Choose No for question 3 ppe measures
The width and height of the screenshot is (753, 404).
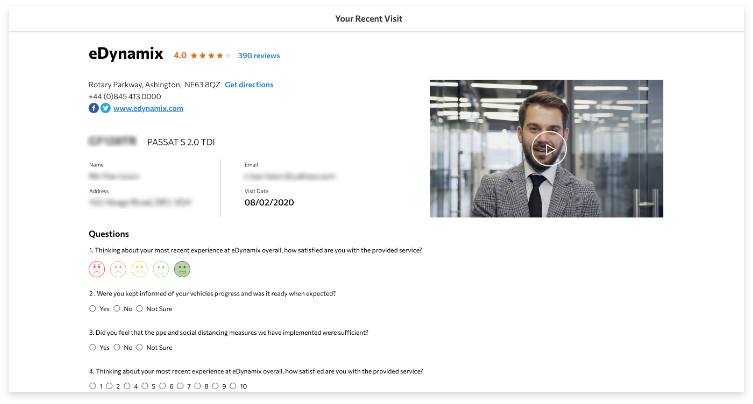tap(117, 347)
